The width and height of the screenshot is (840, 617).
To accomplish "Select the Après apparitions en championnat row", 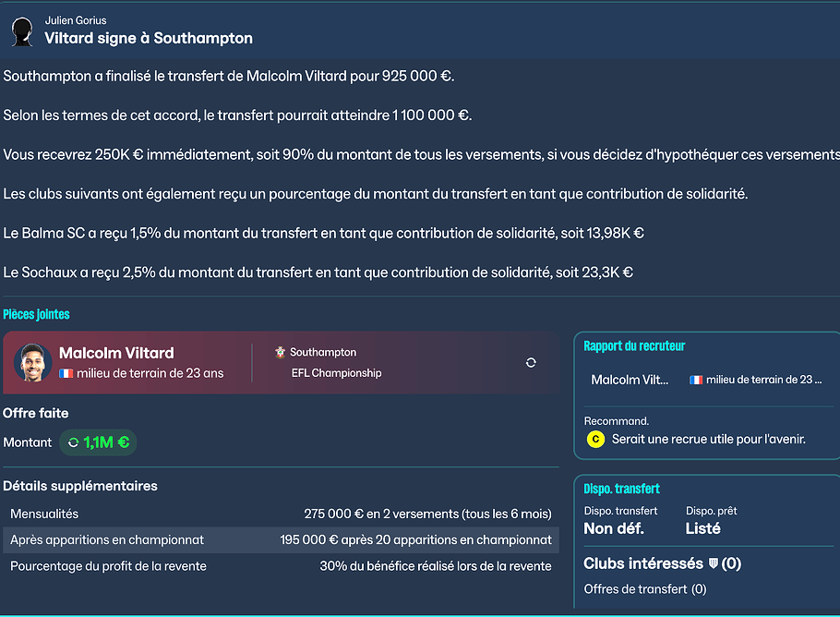I will (281, 539).
